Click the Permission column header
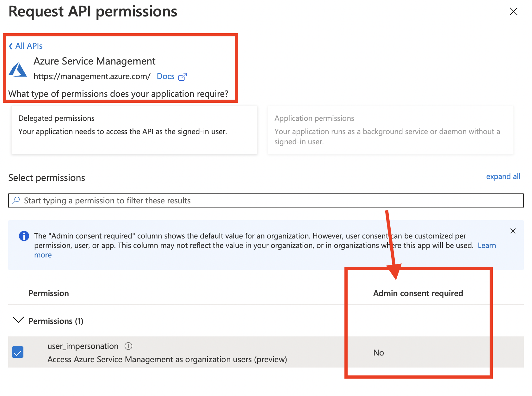Viewport: 532px width, 396px height. [49, 293]
